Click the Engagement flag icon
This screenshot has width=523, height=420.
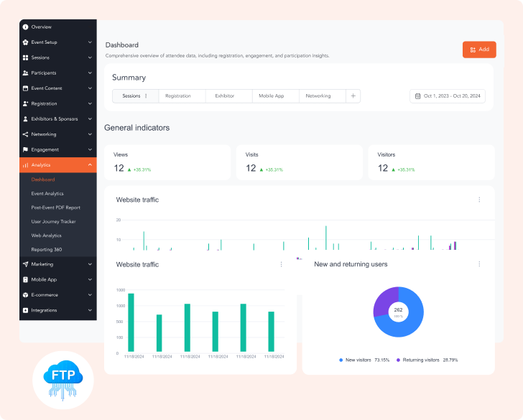pyautogui.click(x=25, y=149)
